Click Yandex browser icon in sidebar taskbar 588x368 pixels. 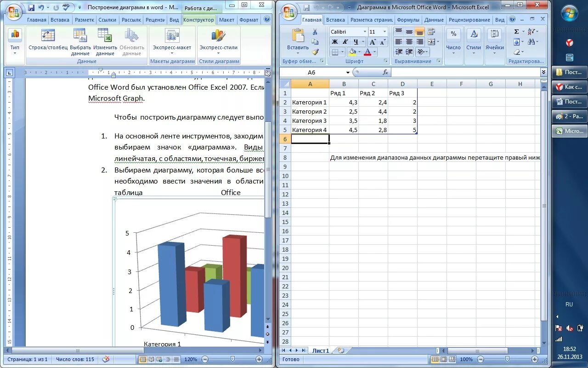coord(570,42)
